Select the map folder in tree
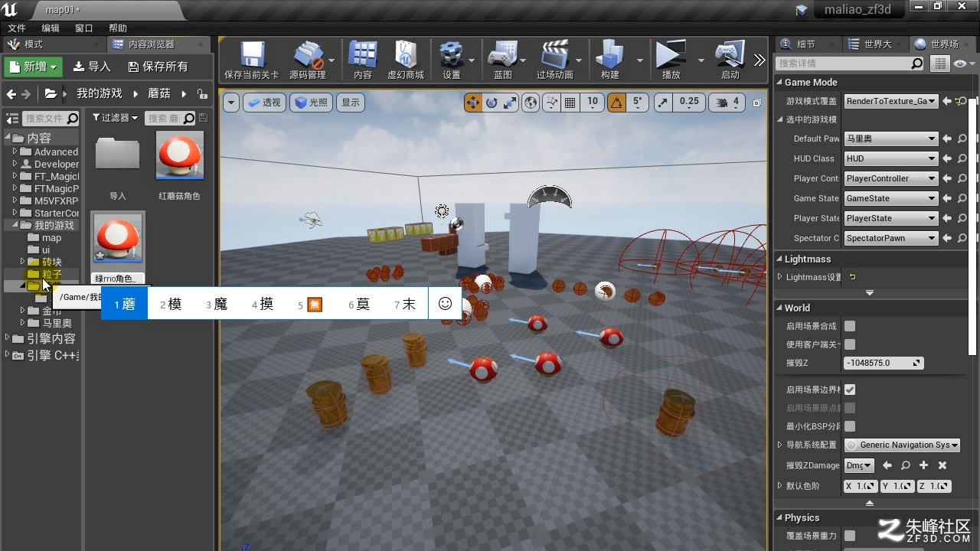The image size is (980, 551). click(x=51, y=237)
